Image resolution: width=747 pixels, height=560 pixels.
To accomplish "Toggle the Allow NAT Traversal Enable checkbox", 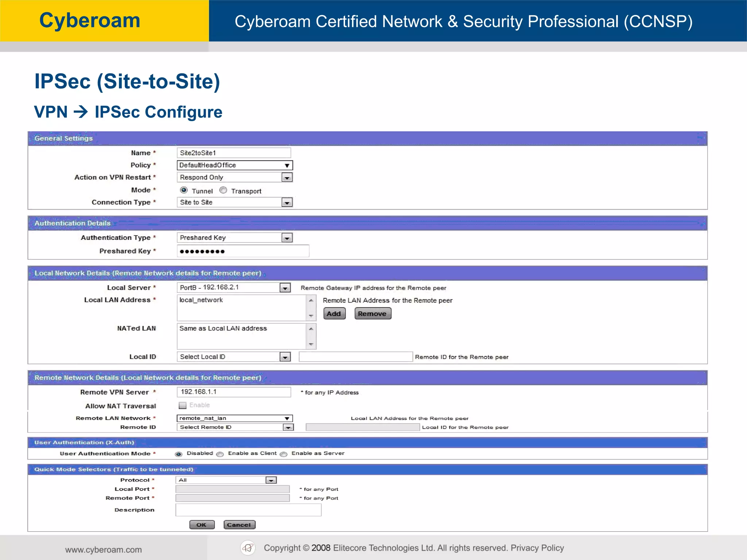I will click(183, 405).
